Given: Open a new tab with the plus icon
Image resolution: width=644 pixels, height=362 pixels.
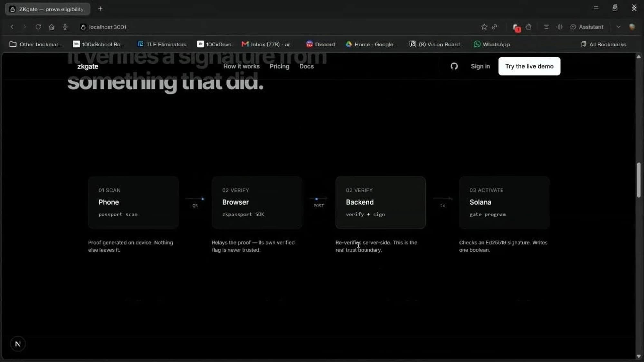Looking at the screenshot, I should pyautogui.click(x=100, y=9).
